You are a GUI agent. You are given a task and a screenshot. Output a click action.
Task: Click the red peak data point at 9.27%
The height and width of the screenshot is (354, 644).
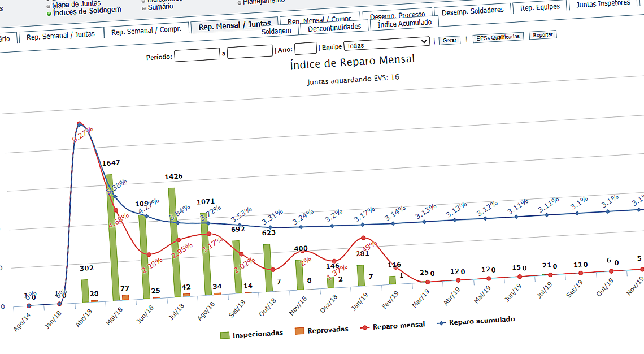80,122
